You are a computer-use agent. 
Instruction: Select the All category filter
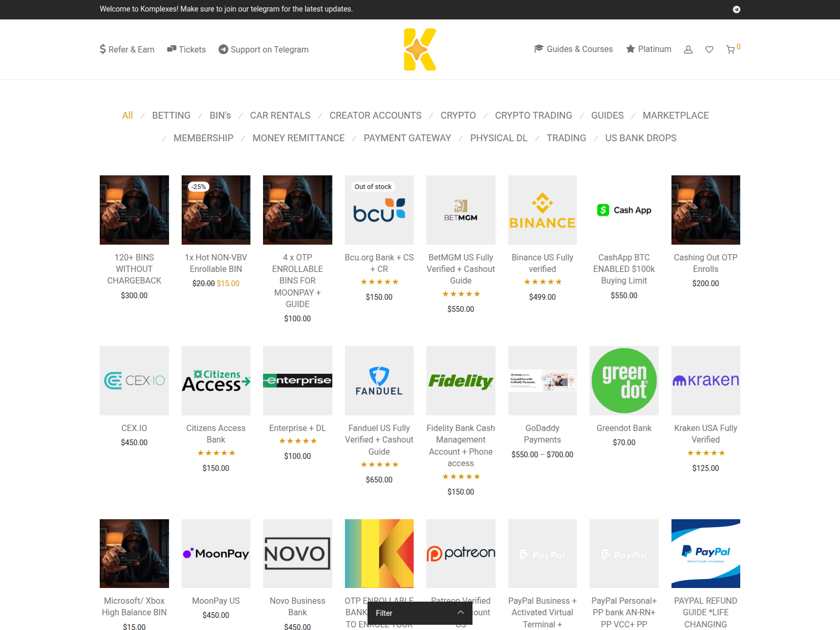coord(128,115)
